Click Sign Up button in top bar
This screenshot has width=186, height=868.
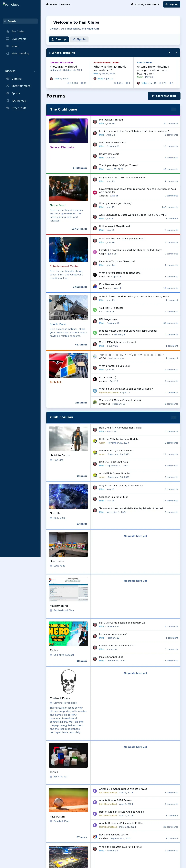tap(172, 4)
